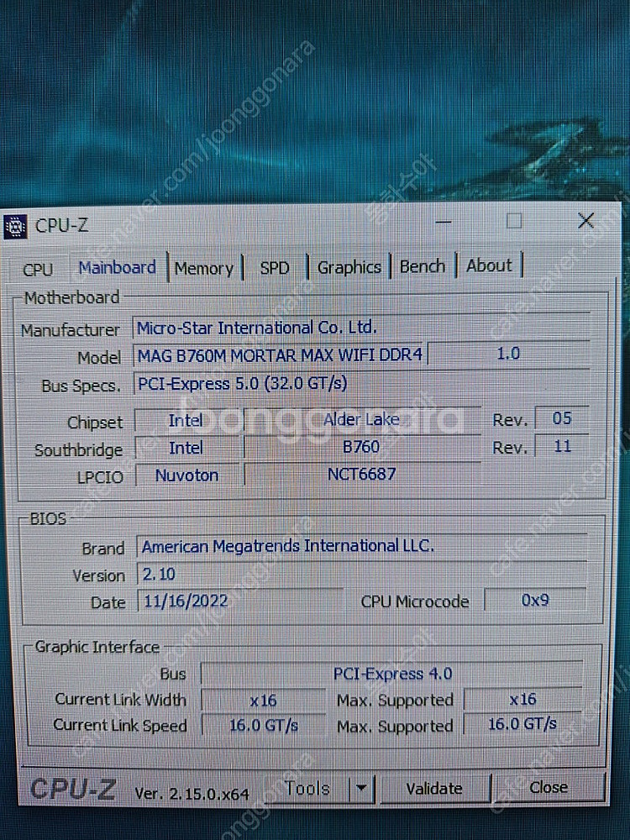The height and width of the screenshot is (840, 630).
Task: Click the Nuvoton LPCIO field
Action: (187, 475)
